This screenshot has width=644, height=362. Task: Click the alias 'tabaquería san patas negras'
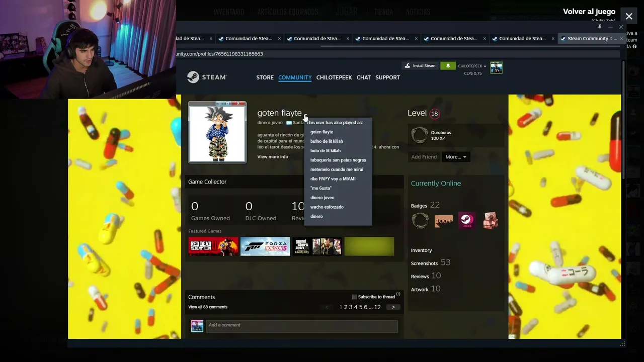(x=338, y=160)
